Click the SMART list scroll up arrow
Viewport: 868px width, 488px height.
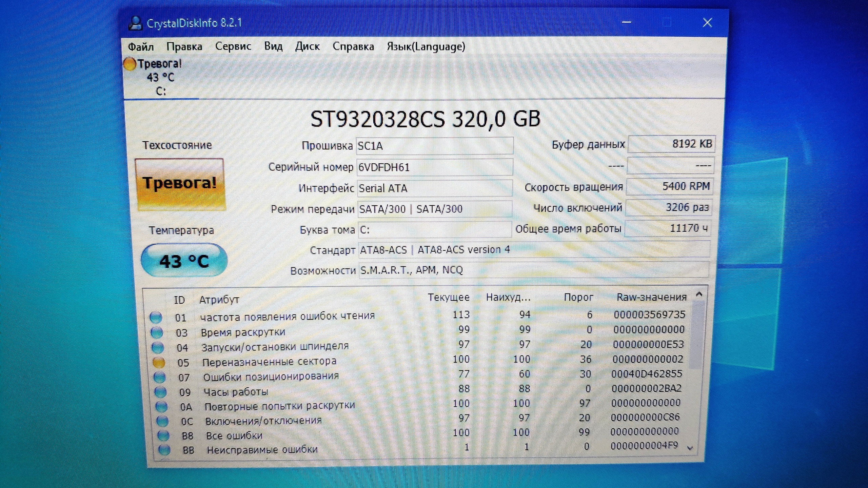click(698, 294)
